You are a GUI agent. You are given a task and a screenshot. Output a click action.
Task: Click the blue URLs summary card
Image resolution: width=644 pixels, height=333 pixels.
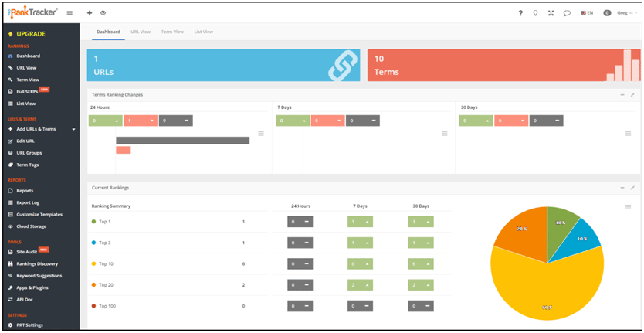(223, 65)
